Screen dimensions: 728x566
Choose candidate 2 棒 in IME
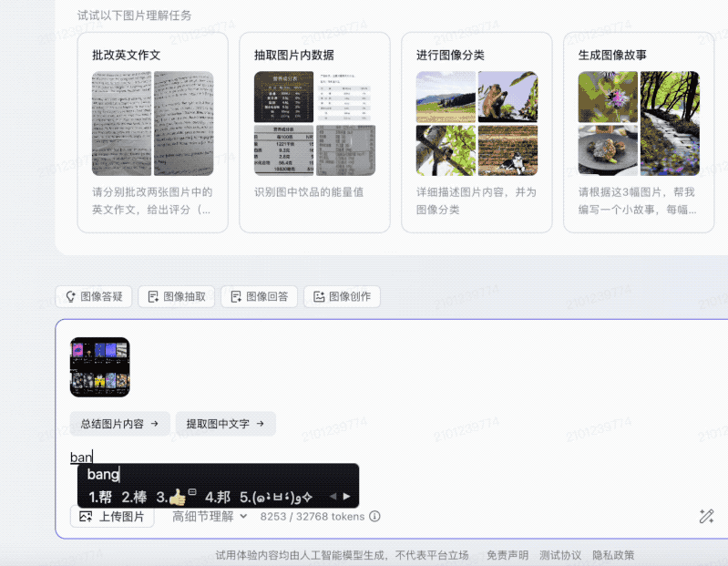point(134,498)
